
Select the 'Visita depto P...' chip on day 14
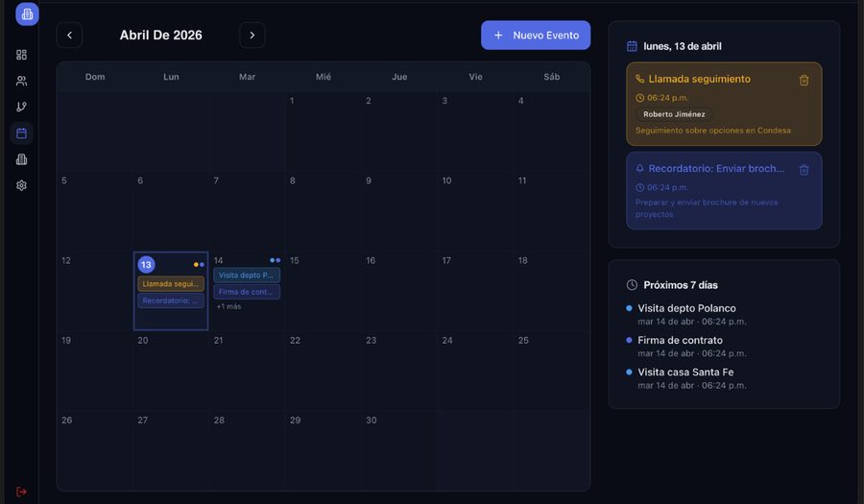[x=247, y=275]
